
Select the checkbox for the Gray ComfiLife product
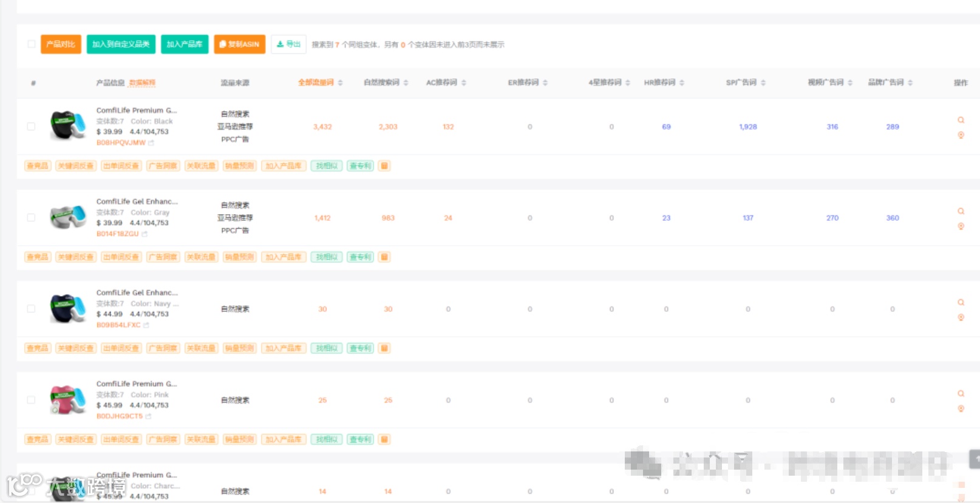pyautogui.click(x=31, y=217)
